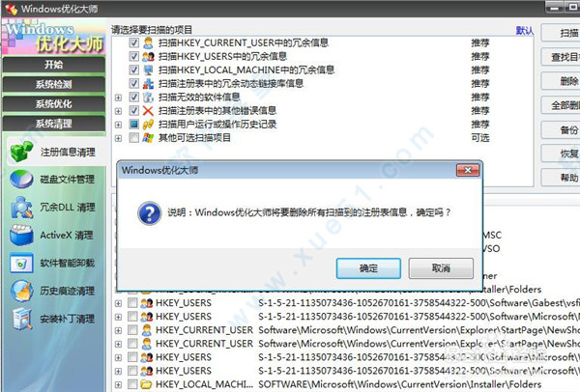580x392 pixels.
Task: Uncheck 扫描HKEY_CURRENT_USER中的冗余信息 checkbox
Action: click(133, 43)
